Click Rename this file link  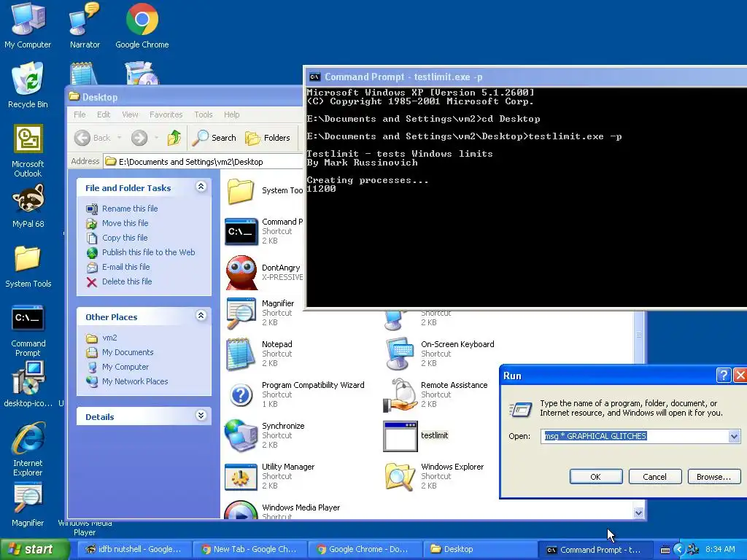pos(130,209)
